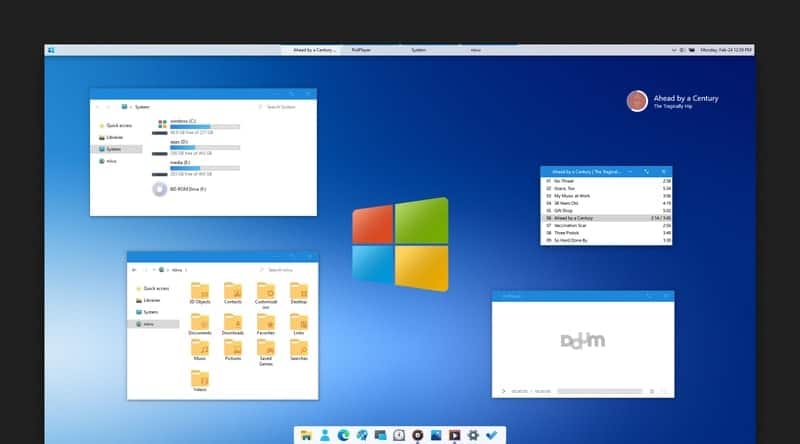Open the media (E:) drive
This screenshot has width=800, height=444.
(196, 168)
